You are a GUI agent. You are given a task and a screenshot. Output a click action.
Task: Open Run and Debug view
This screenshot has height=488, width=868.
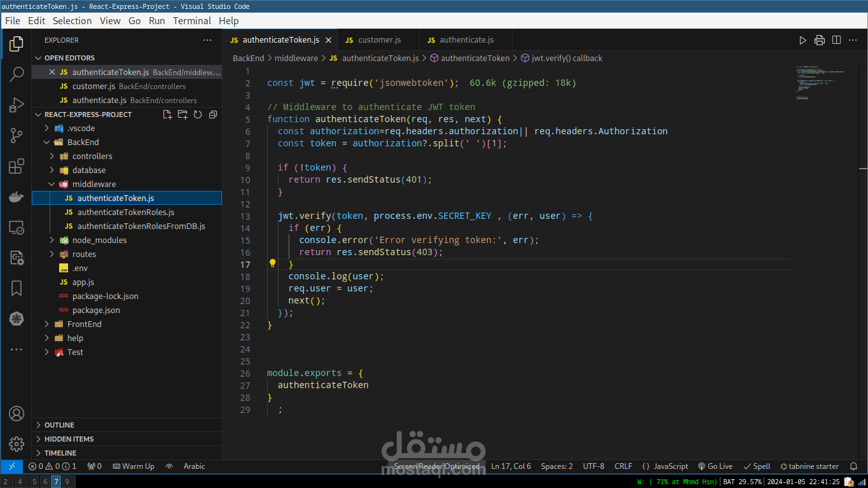coord(17,105)
